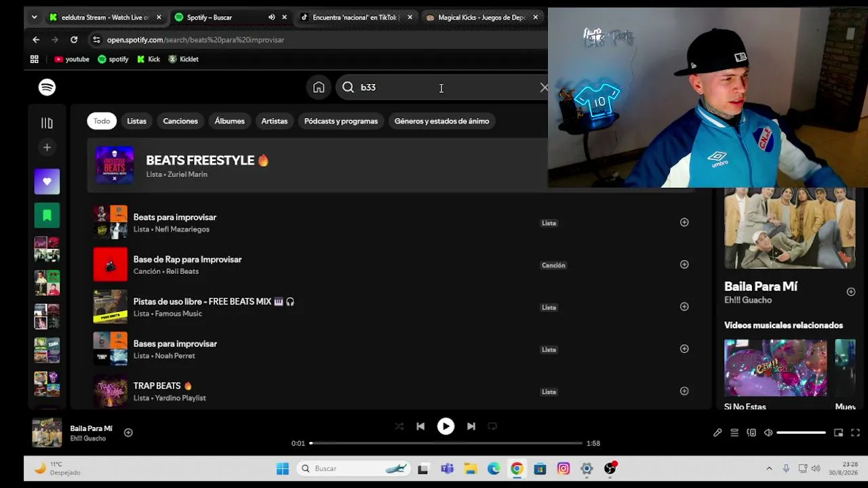
Task: Skip to previous track
Action: (420, 426)
